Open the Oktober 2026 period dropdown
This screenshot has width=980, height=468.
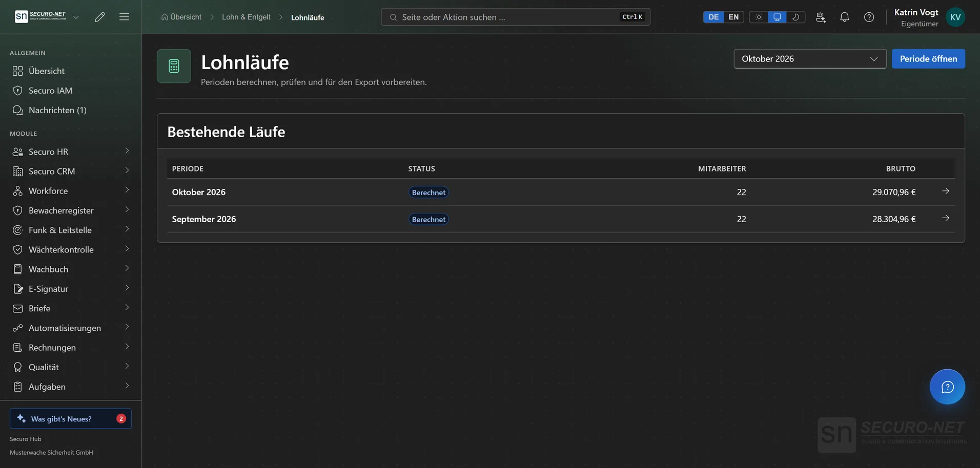pyautogui.click(x=810, y=59)
